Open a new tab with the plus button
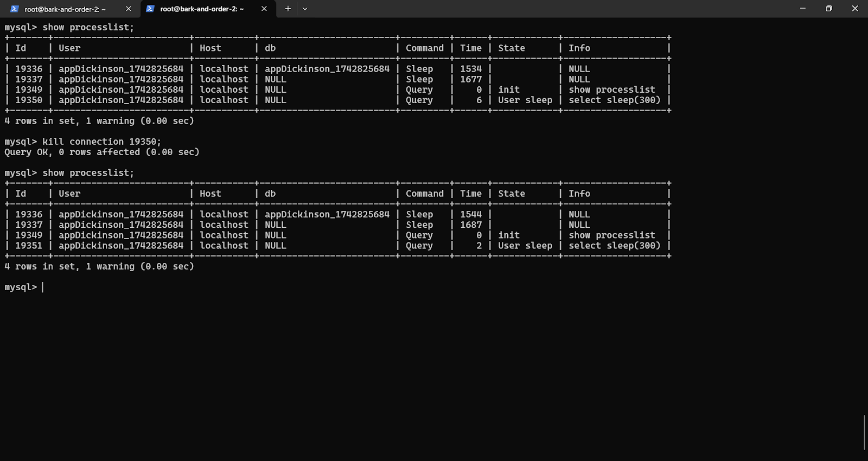 click(x=288, y=9)
